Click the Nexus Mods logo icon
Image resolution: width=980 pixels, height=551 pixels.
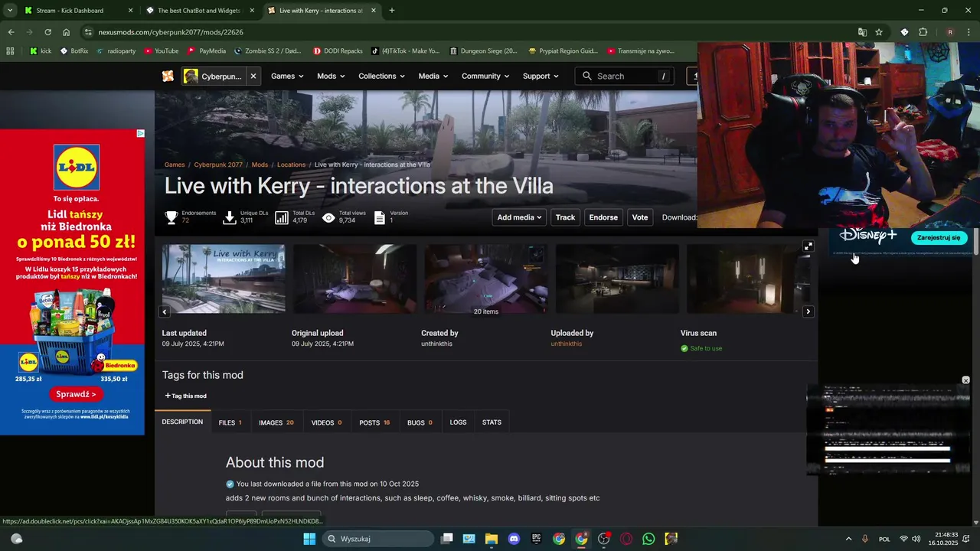pos(168,76)
